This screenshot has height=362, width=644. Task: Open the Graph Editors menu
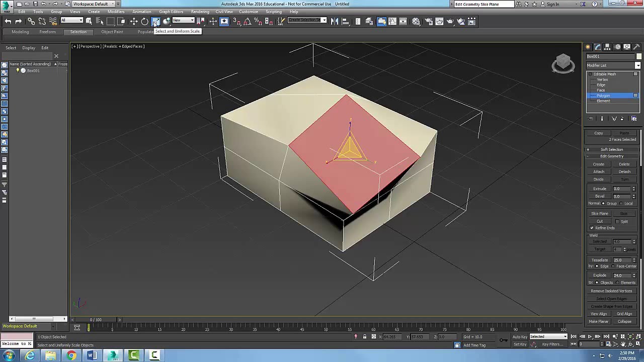pos(171,12)
